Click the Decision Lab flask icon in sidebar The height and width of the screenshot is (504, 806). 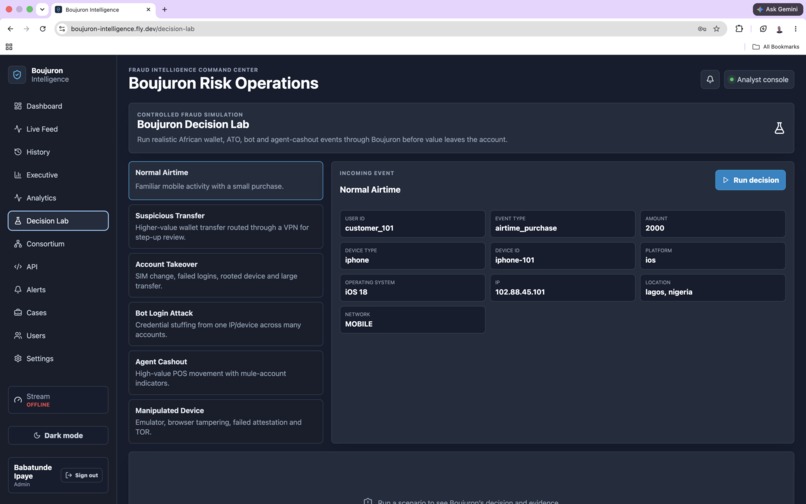click(18, 221)
